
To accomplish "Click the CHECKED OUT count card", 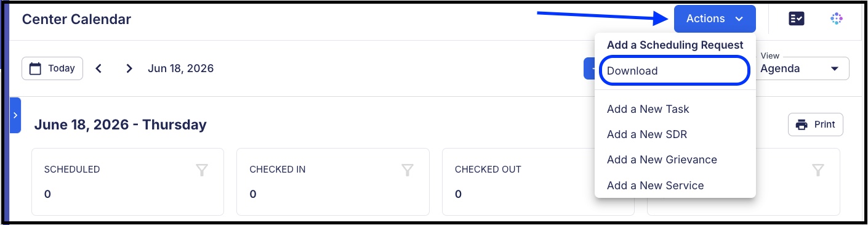I will 538,182.
